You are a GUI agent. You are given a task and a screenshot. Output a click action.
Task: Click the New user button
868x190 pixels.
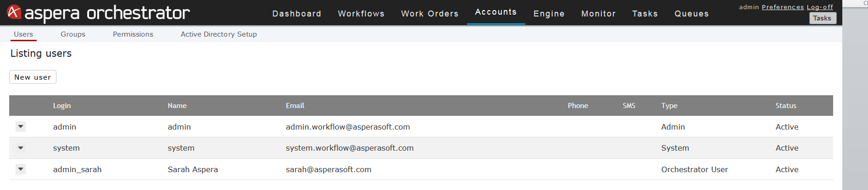33,77
